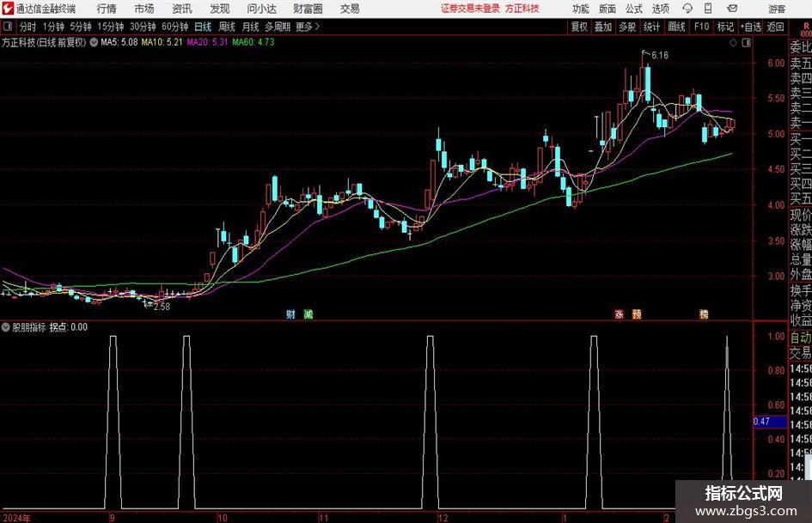Open the 财富圈 menu
The width and height of the screenshot is (812, 523).
click(308, 9)
